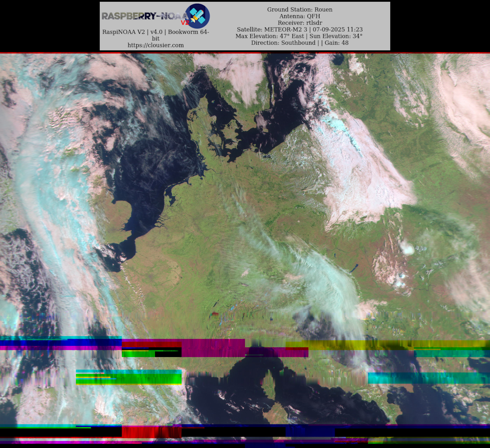Open the https://clousier.com link
The height and width of the screenshot is (448, 490).
coord(156,45)
